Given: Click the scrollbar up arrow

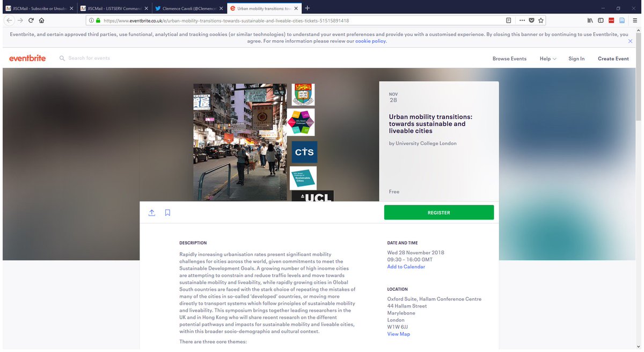Looking at the screenshot, I should [x=639, y=30].
